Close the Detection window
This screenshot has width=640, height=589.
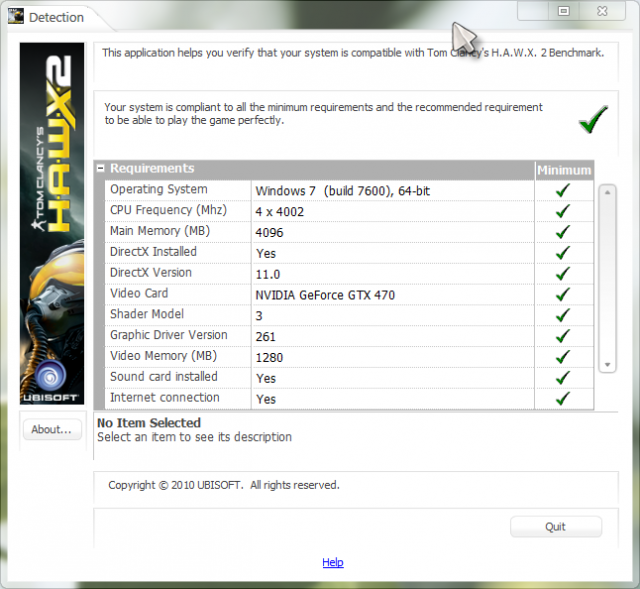pos(602,11)
